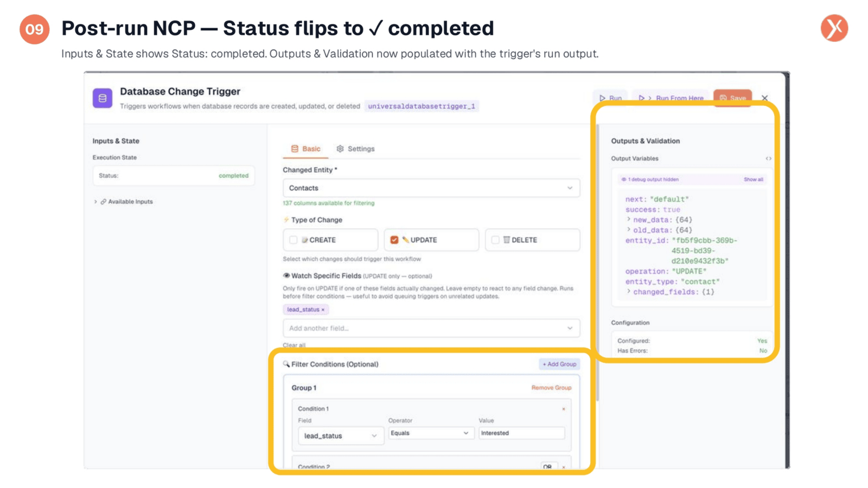Image resolution: width=868 pixels, height=488 pixels.
Task: Delete Condition 1 with the red x
Action: (564, 409)
